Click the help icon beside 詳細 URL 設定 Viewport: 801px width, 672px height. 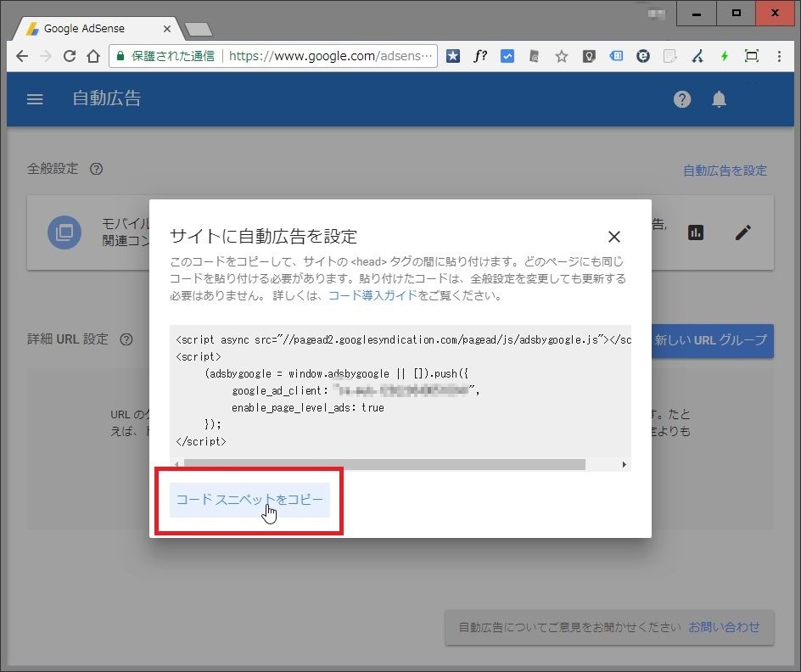126,339
